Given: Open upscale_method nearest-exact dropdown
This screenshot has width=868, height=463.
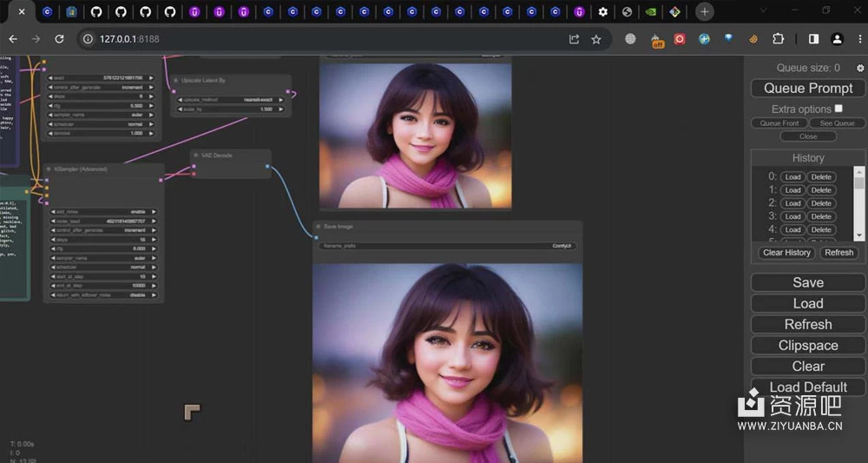Looking at the screenshot, I should (x=231, y=100).
